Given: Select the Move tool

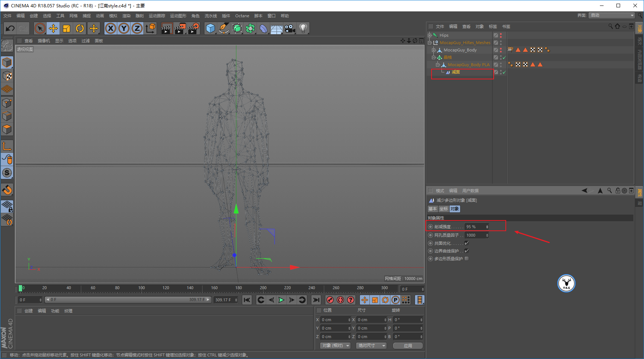Looking at the screenshot, I should [x=53, y=28].
